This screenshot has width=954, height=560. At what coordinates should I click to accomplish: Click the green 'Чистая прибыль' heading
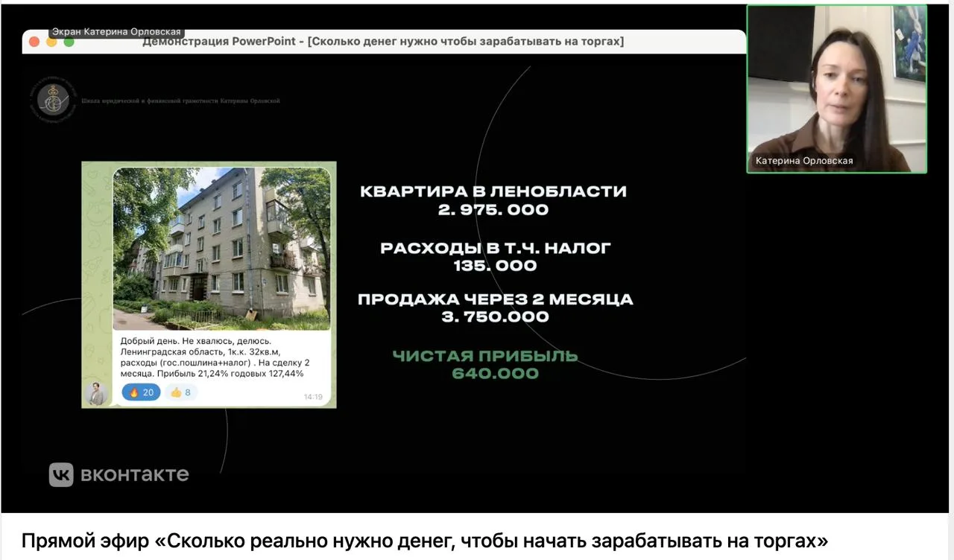485,356
